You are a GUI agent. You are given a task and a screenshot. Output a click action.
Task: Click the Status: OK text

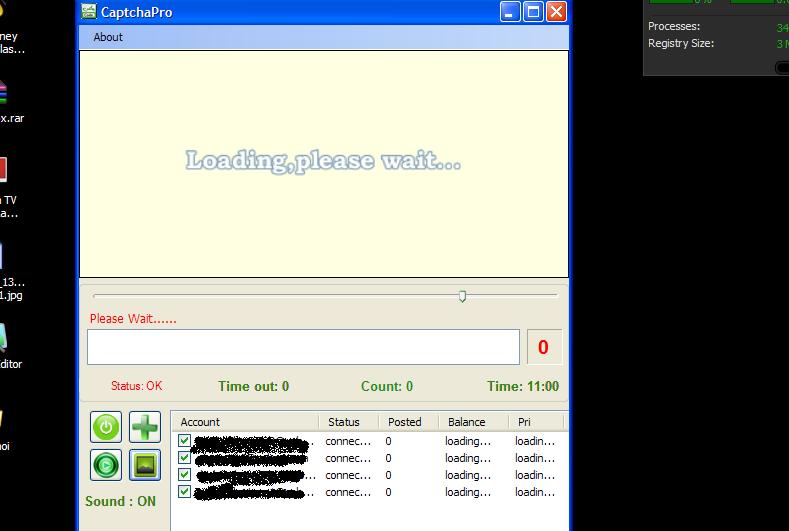coord(136,386)
